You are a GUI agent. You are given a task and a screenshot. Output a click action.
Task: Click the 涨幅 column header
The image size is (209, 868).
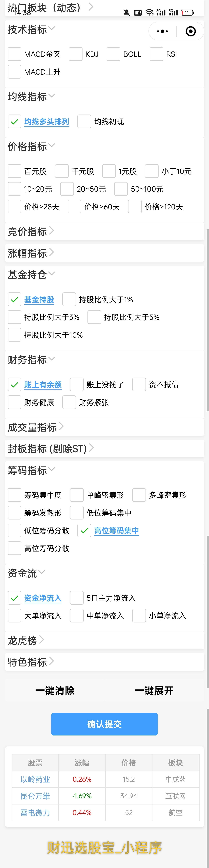pos(82,763)
